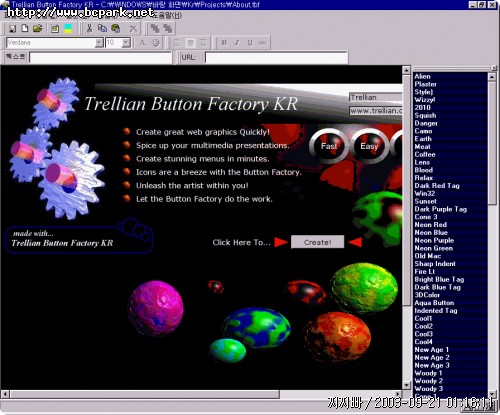Select the Wizzy! style
The width and height of the screenshot is (500, 415).
[425, 100]
